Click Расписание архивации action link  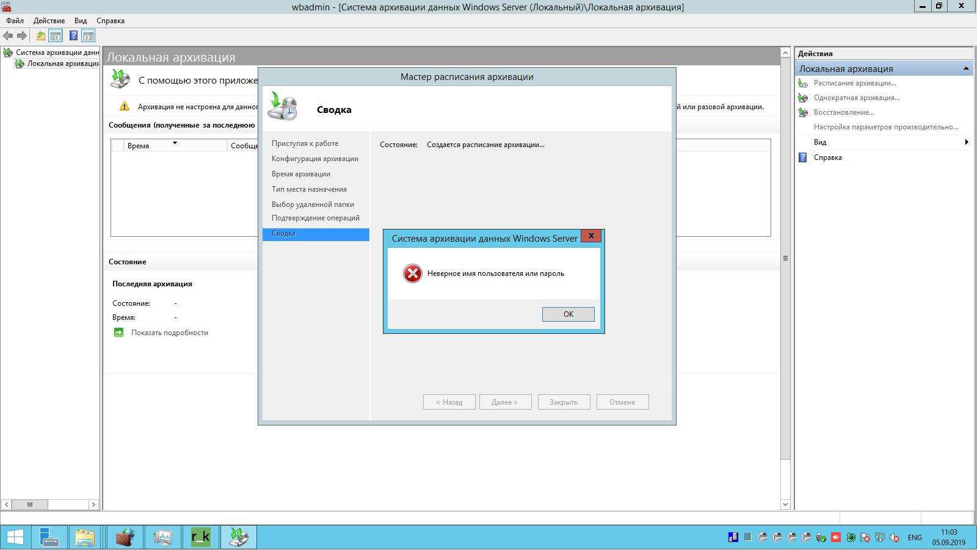pos(854,83)
